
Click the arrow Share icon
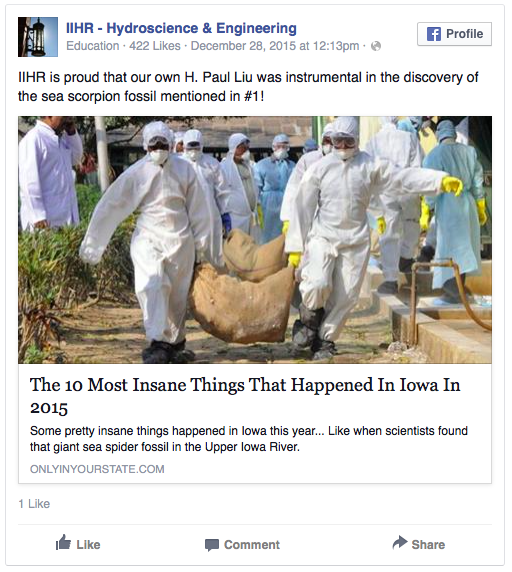click(400, 542)
